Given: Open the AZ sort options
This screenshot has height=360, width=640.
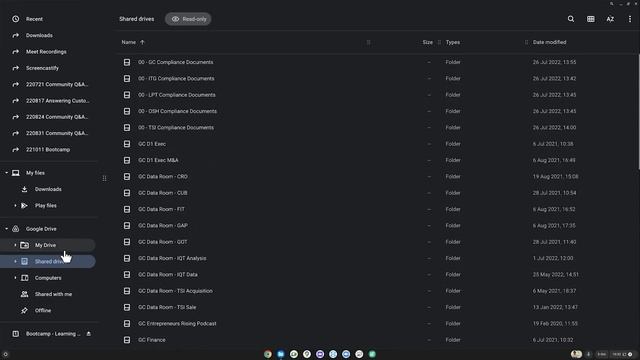Looking at the screenshot, I should click(x=610, y=19).
